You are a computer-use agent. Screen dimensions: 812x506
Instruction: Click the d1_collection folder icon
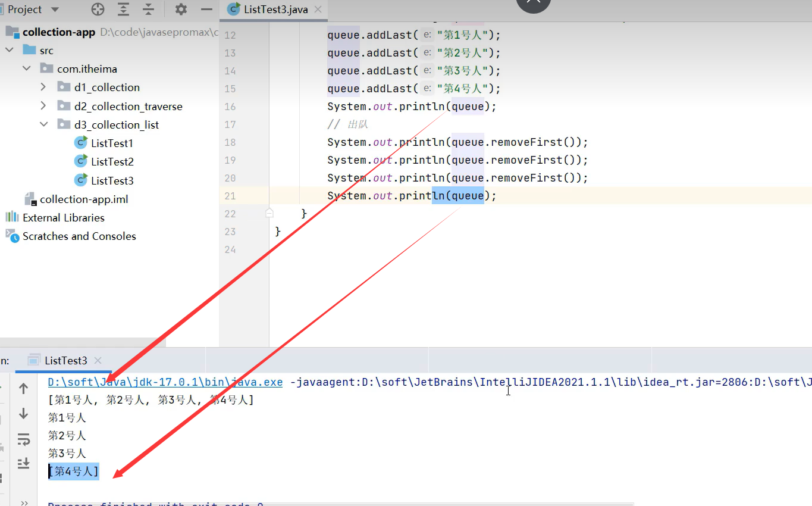tap(64, 87)
